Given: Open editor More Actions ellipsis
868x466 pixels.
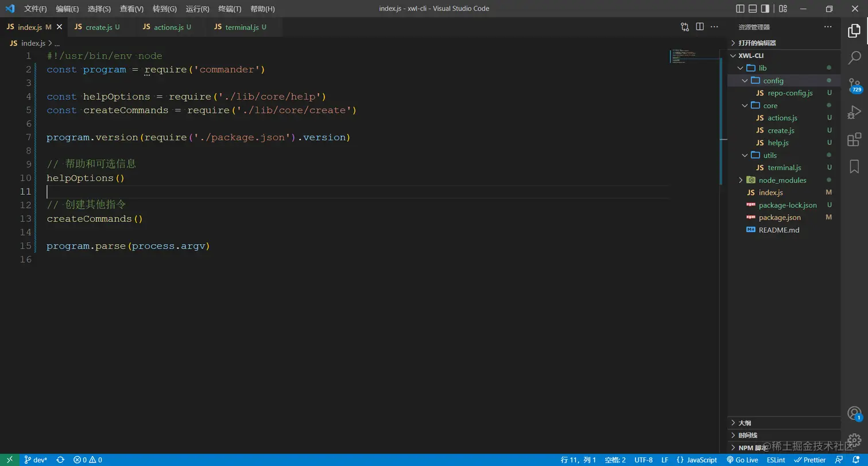Looking at the screenshot, I should tap(715, 26).
